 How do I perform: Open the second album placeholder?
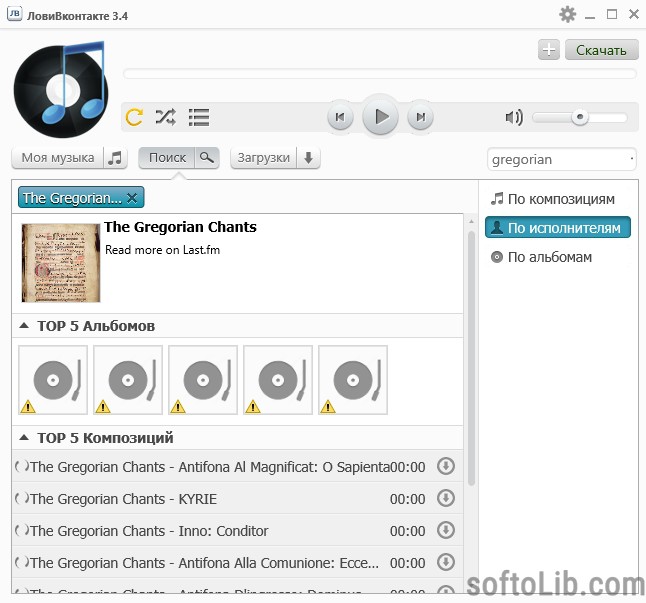coord(128,380)
